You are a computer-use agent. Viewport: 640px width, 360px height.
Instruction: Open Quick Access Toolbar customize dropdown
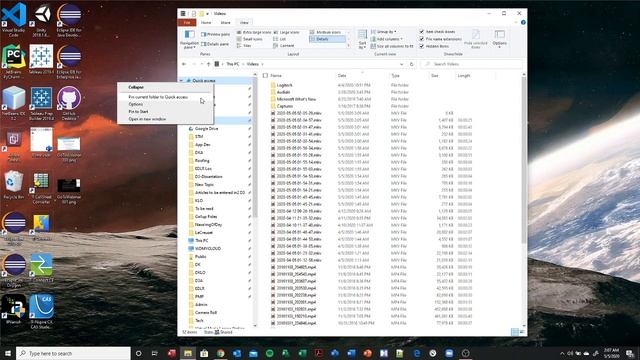click(208, 13)
